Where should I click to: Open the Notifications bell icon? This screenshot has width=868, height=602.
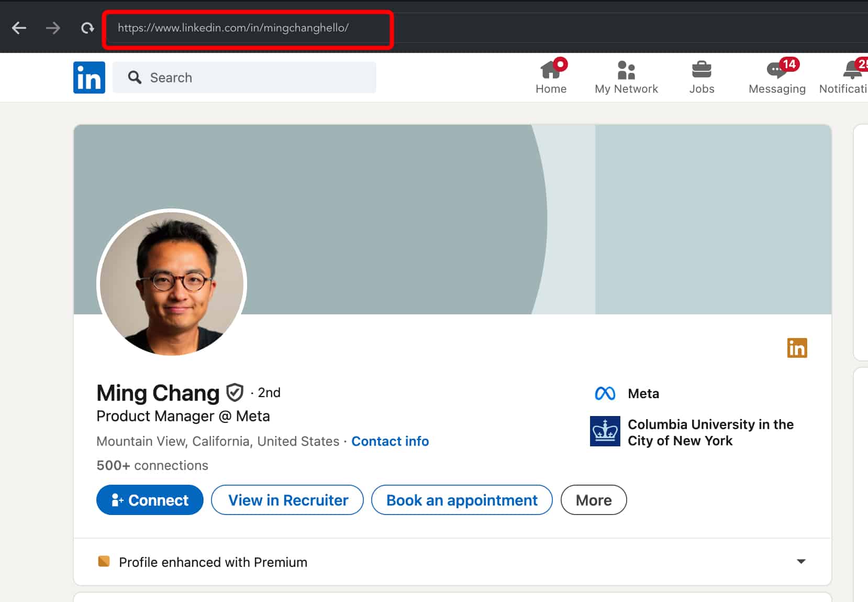click(851, 71)
